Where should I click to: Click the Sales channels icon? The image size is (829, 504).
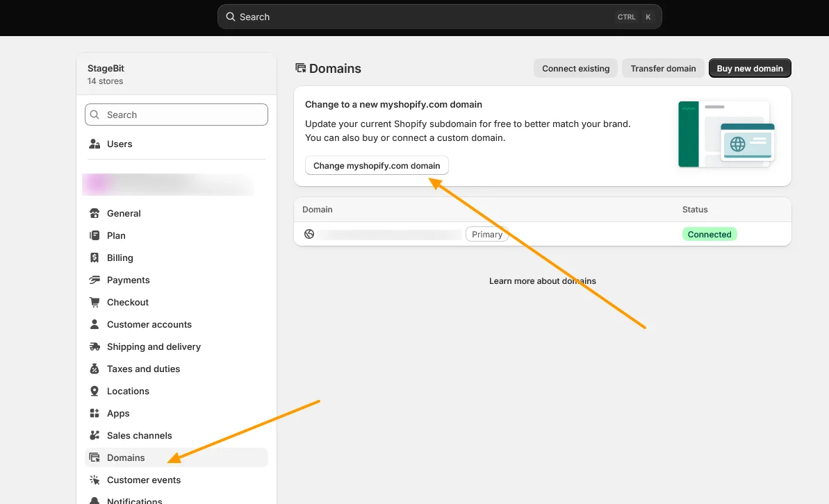(95, 435)
